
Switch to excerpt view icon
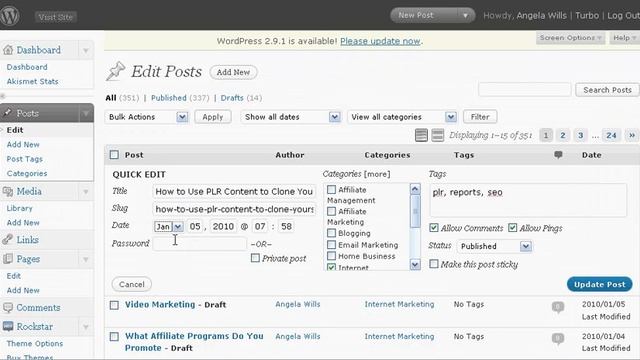click(x=438, y=135)
